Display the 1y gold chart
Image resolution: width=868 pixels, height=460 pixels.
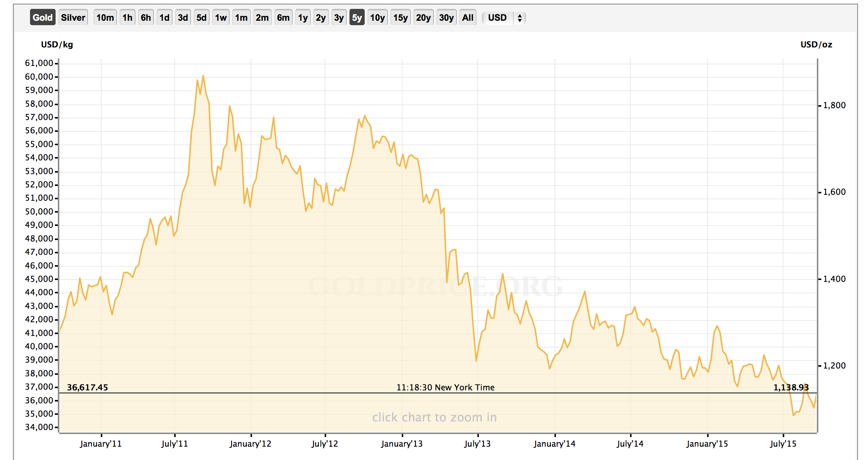[x=303, y=17]
